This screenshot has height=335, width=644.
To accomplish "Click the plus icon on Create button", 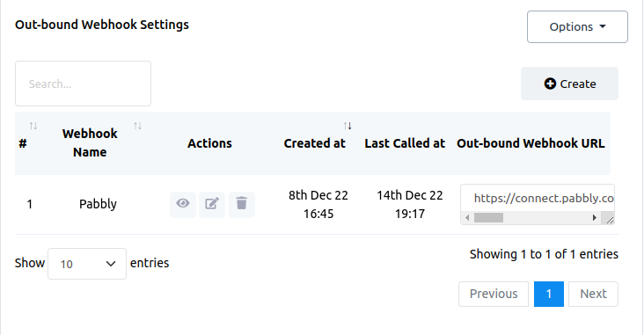I will click(x=550, y=84).
